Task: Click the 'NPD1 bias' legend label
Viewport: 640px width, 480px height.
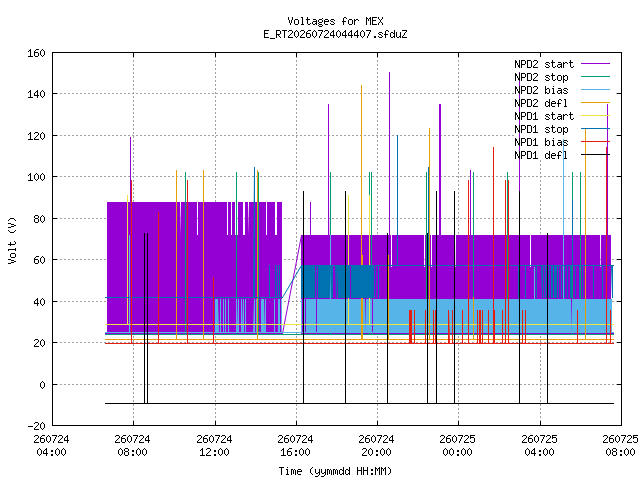Action: [541, 142]
